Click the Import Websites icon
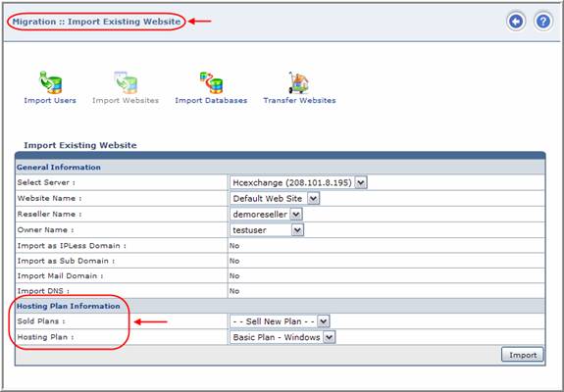Image resolution: width=564 pixels, height=392 pixels. [x=126, y=82]
